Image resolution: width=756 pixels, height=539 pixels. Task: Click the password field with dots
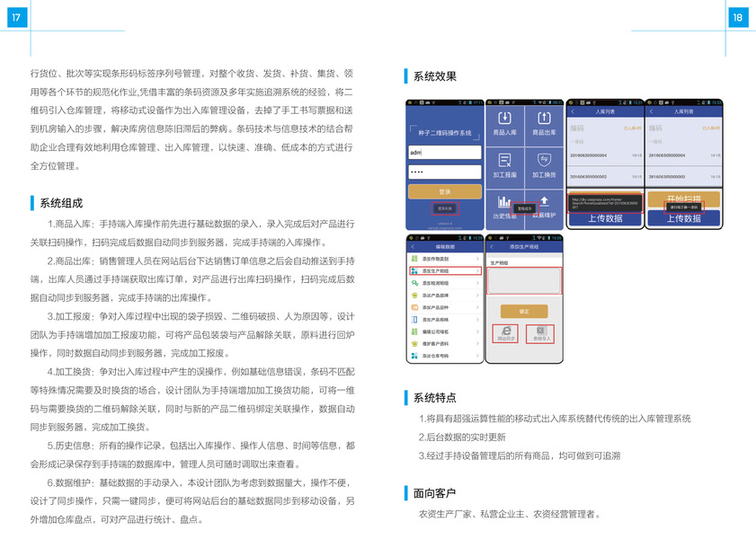tap(445, 172)
